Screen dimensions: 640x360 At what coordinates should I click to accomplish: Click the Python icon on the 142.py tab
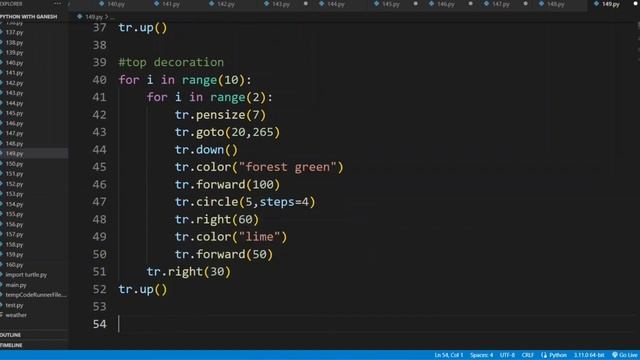coord(211,4)
